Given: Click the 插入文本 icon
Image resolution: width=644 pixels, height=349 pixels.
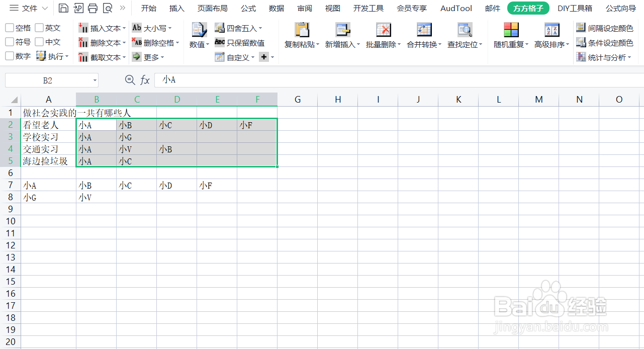Looking at the screenshot, I should 83,28.
